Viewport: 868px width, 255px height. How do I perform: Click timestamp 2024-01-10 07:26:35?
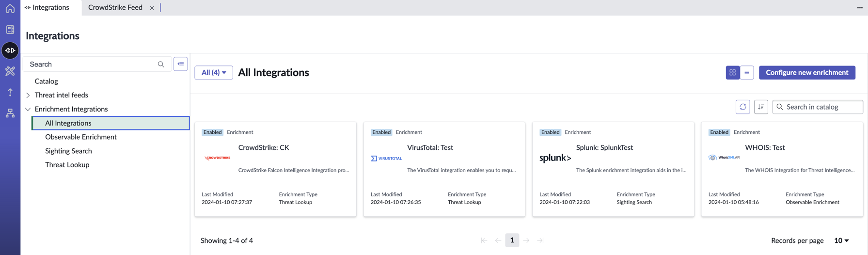coord(395,203)
